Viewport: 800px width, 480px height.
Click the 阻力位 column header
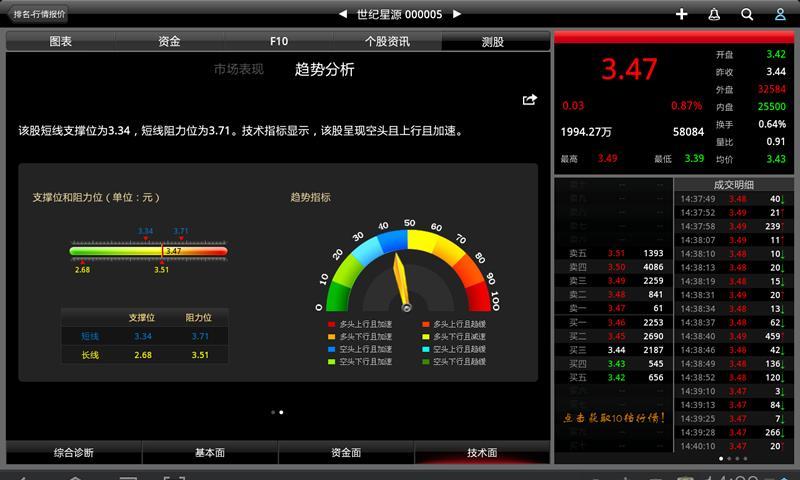click(198, 317)
